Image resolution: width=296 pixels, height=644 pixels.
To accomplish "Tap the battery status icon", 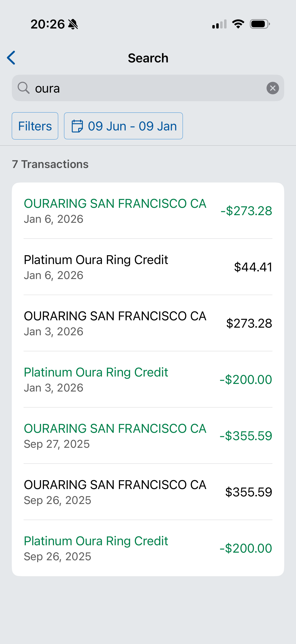I will tap(260, 24).
